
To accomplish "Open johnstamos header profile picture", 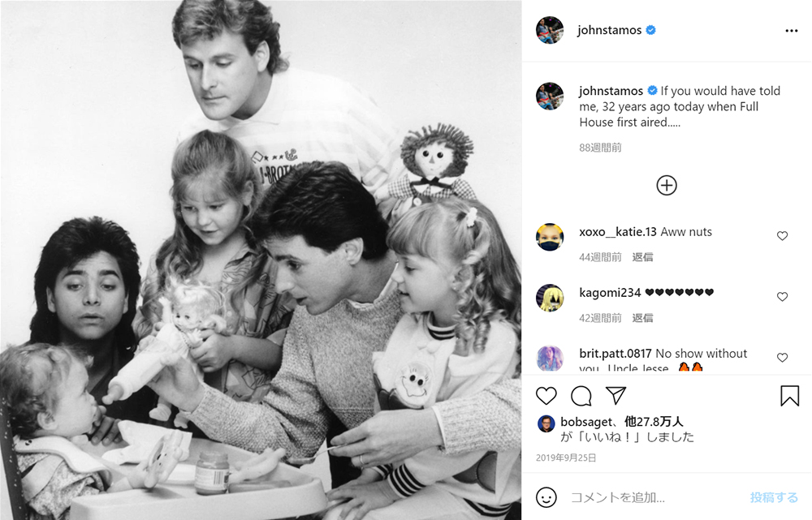I will tap(550, 30).
